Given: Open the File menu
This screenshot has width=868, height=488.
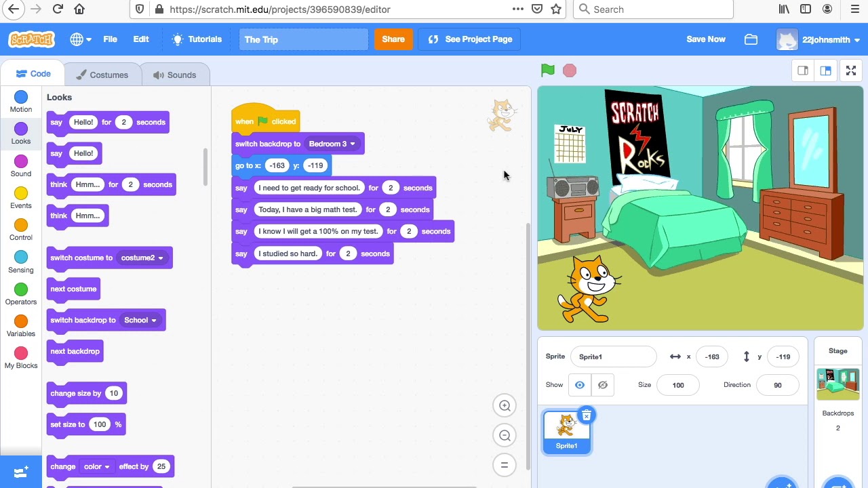Looking at the screenshot, I should coord(110,39).
